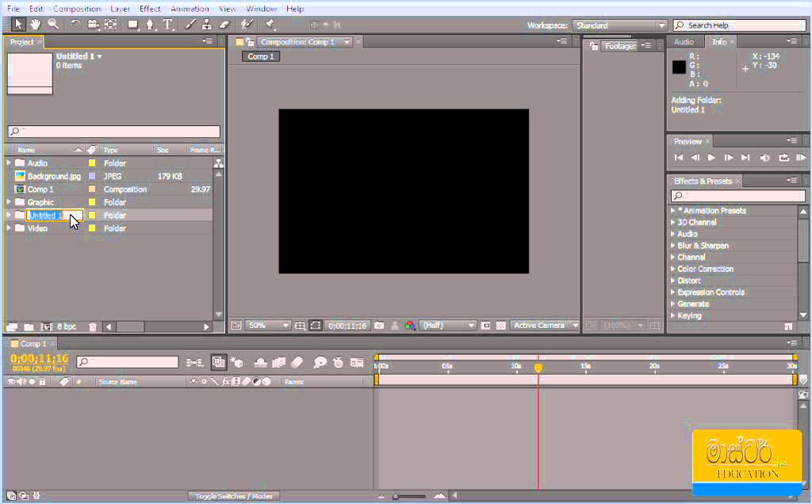The width and height of the screenshot is (812, 504).
Task: Expand the Graphic folder
Action: (8, 202)
